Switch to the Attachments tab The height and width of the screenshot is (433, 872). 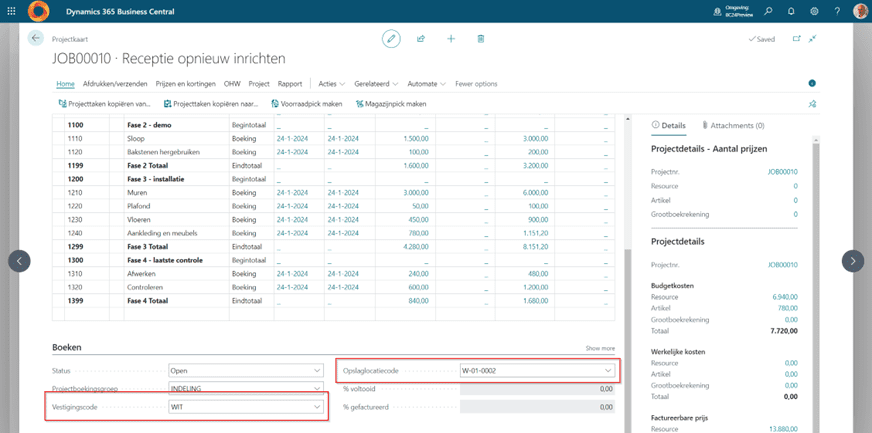733,126
